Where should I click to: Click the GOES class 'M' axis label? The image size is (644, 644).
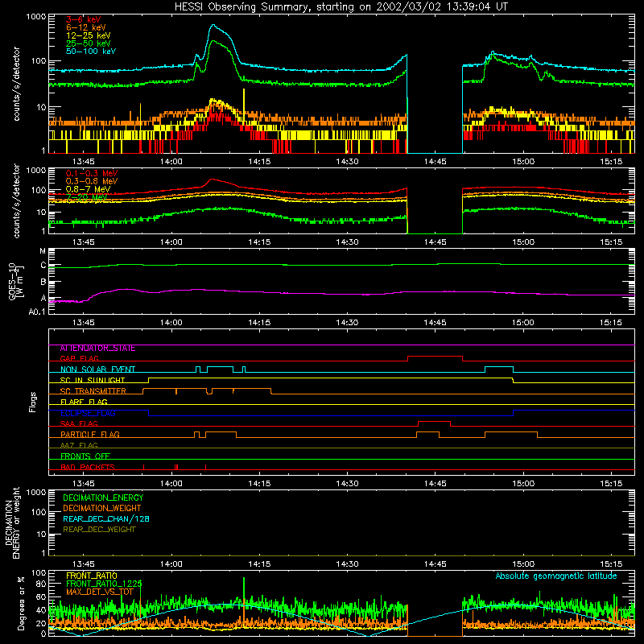click(43, 251)
